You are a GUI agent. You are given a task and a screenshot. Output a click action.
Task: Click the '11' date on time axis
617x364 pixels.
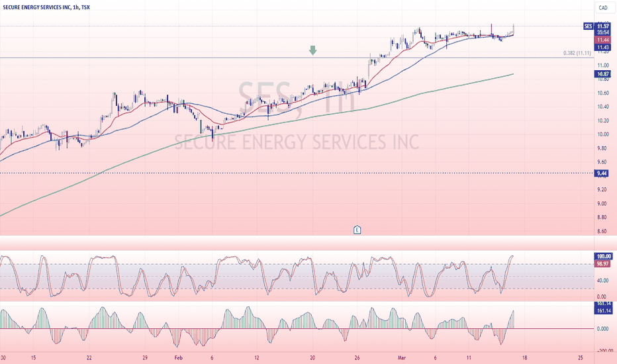[469, 357]
